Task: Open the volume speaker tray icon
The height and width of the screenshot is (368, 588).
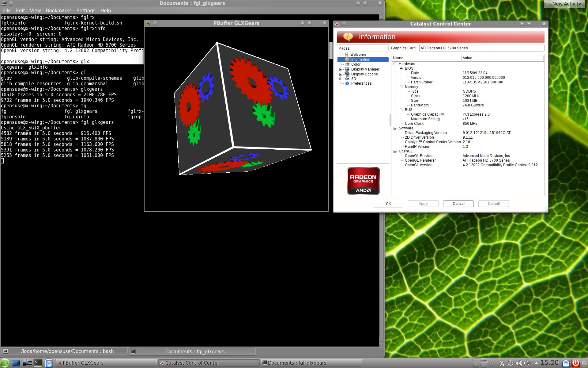Action: tap(518, 363)
